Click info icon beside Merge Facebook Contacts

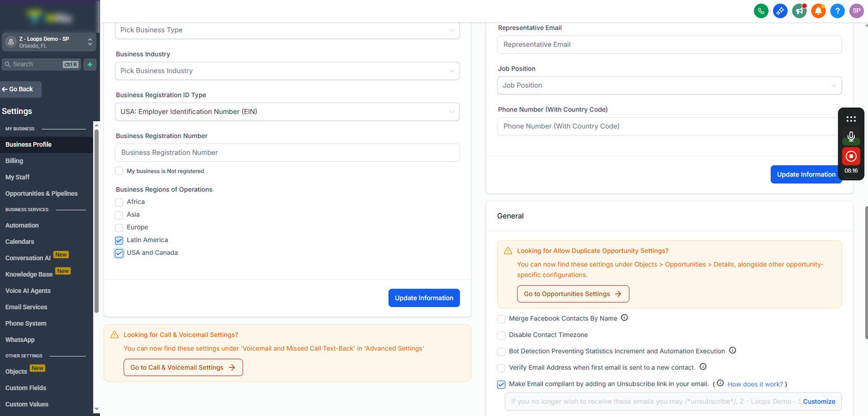click(624, 318)
